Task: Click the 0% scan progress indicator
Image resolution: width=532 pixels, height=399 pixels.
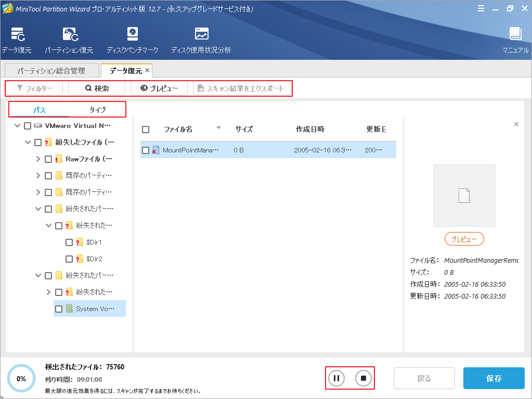Action: tap(21, 378)
